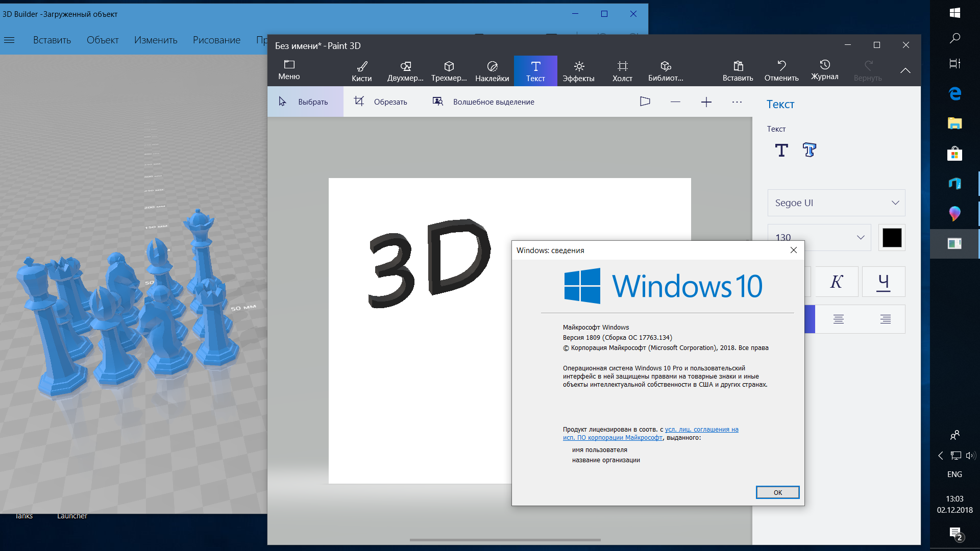Open the Меню folder in Paint 3D
The height and width of the screenshot is (551, 980).
289,70
